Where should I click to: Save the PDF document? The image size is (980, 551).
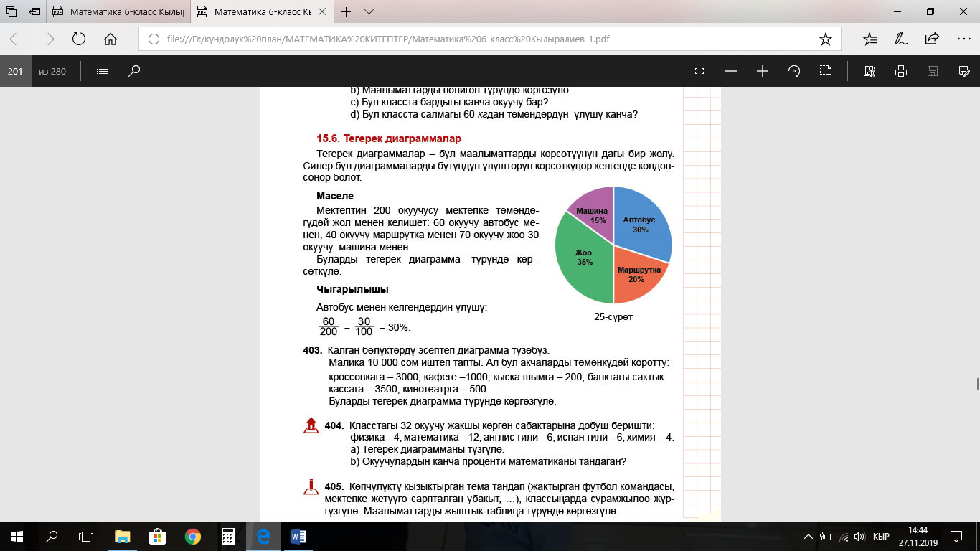933,71
